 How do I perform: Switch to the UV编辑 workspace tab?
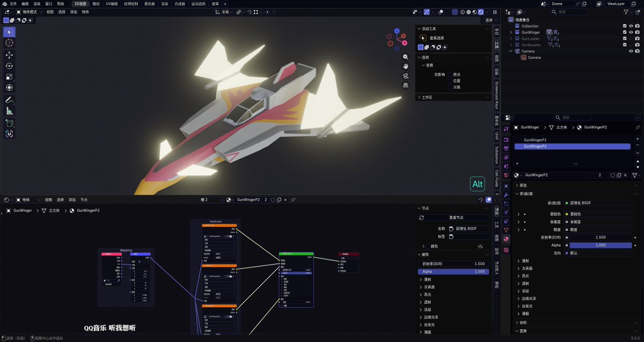coord(111,3)
